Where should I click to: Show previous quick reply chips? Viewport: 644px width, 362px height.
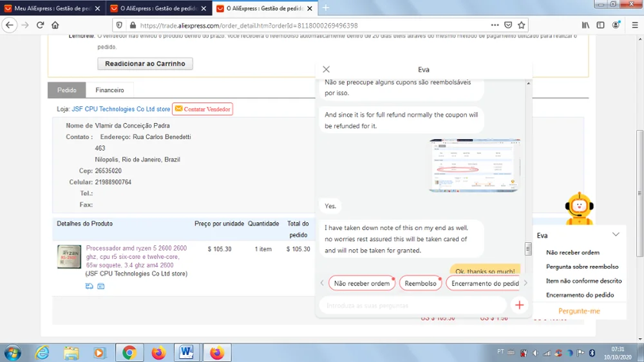[322, 283]
